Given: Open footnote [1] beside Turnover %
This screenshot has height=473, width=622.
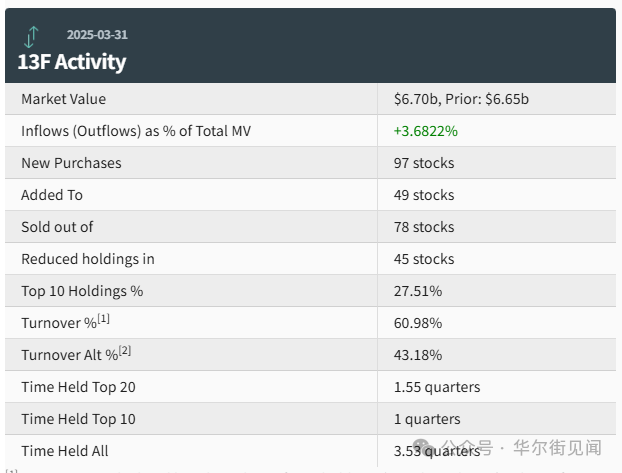Looking at the screenshot, I should point(103,318).
